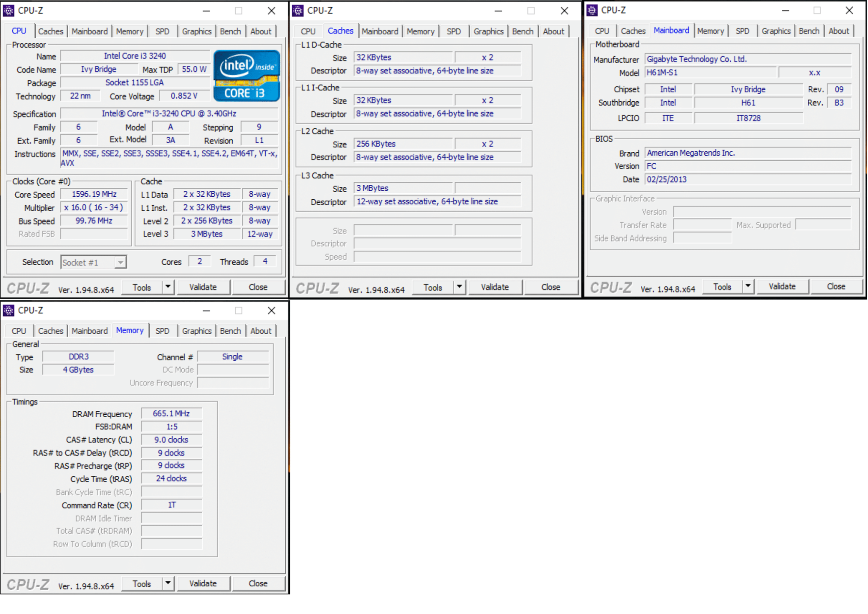Click the memory type DDR3 field
The image size is (868, 614).
tap(78, 357)
